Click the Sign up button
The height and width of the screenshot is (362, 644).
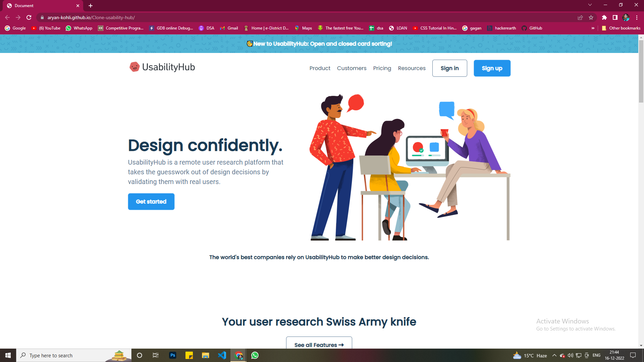click(492, 68)
